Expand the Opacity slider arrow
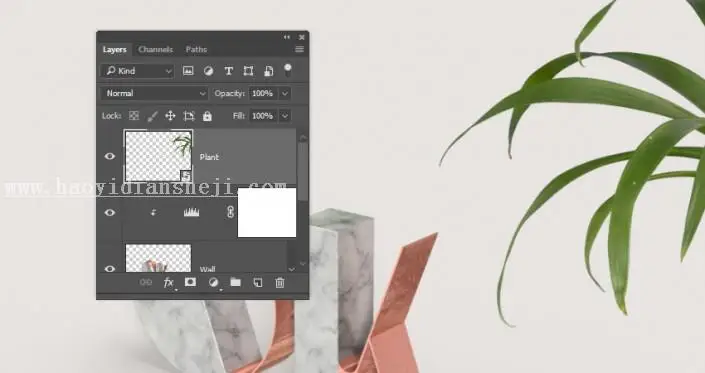Screen dimensions: 705x373 [x=285, y=93]
